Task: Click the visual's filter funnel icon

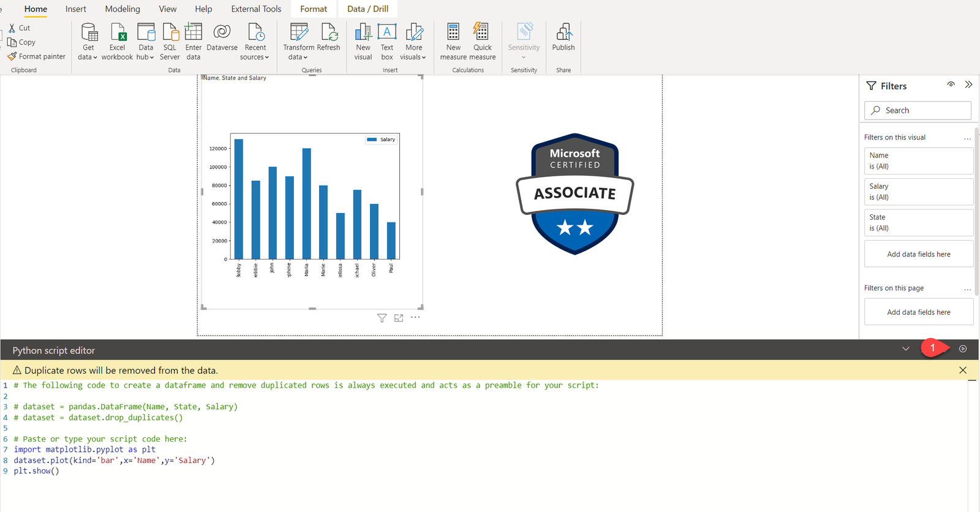Action: 382,318
